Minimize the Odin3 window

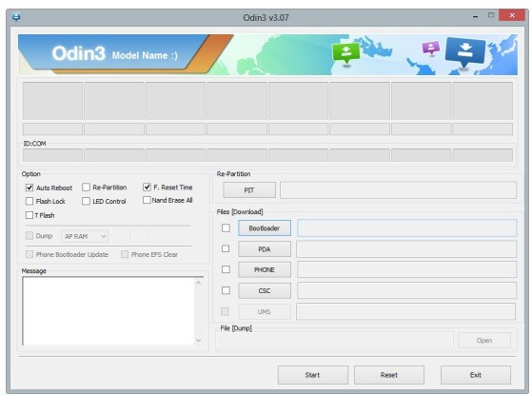click(x=476, y=16)
